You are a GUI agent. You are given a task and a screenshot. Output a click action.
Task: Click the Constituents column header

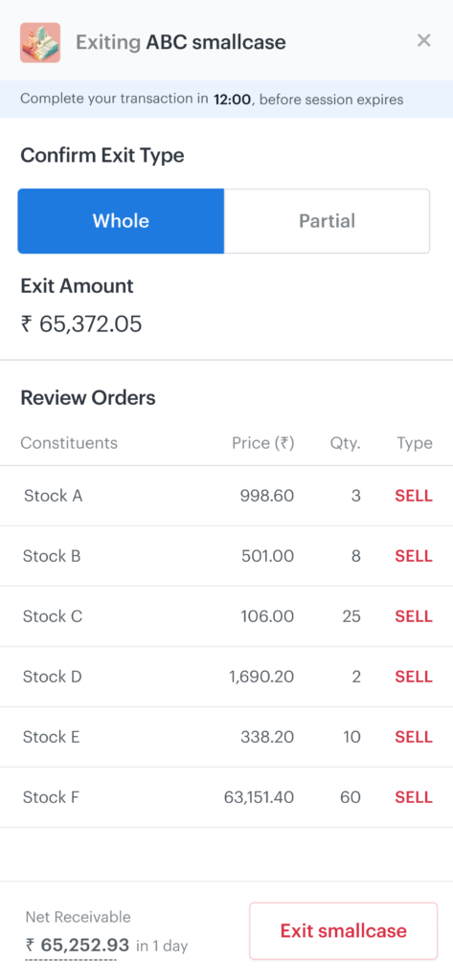click(69, 443)
